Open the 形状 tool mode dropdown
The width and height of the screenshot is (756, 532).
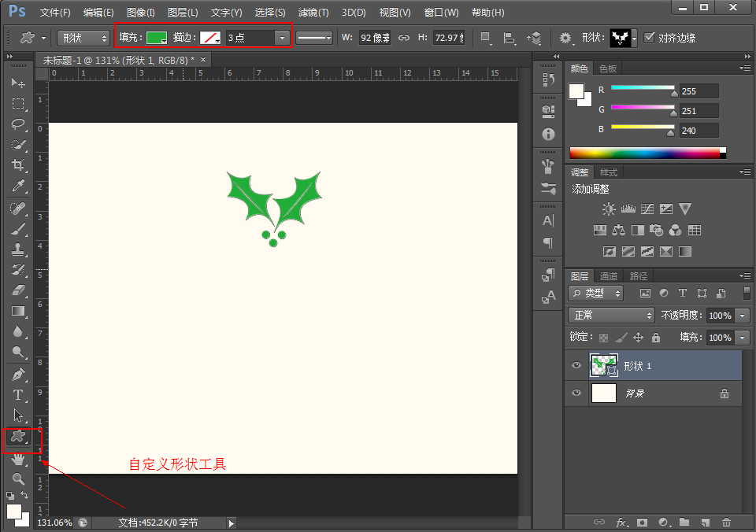point(83,38)
